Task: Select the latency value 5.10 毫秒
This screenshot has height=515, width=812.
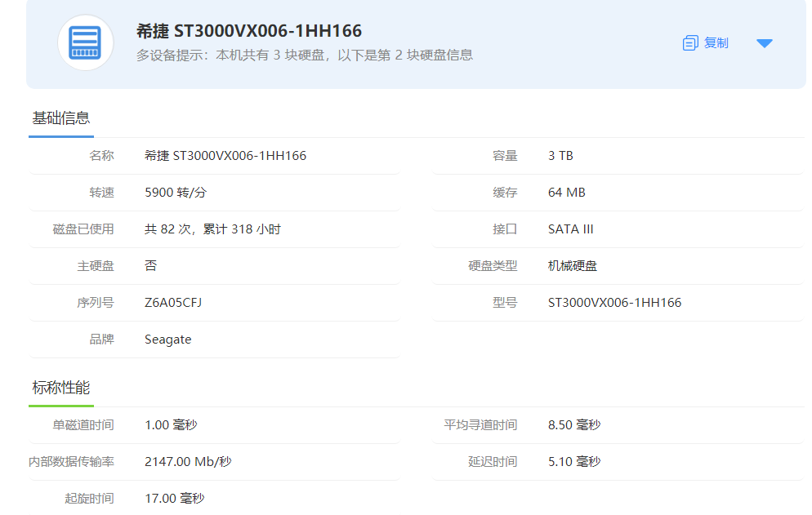Action: (574, 462)
